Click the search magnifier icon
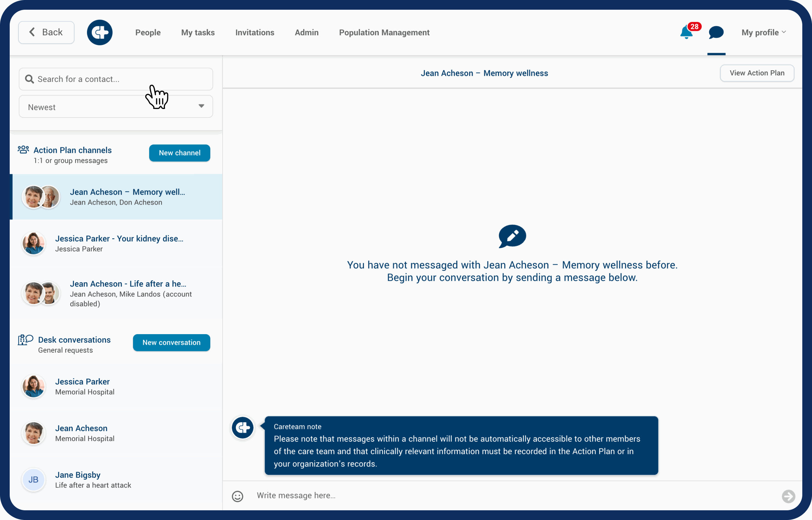Screen dimensions: 812x520 (30, 79)
